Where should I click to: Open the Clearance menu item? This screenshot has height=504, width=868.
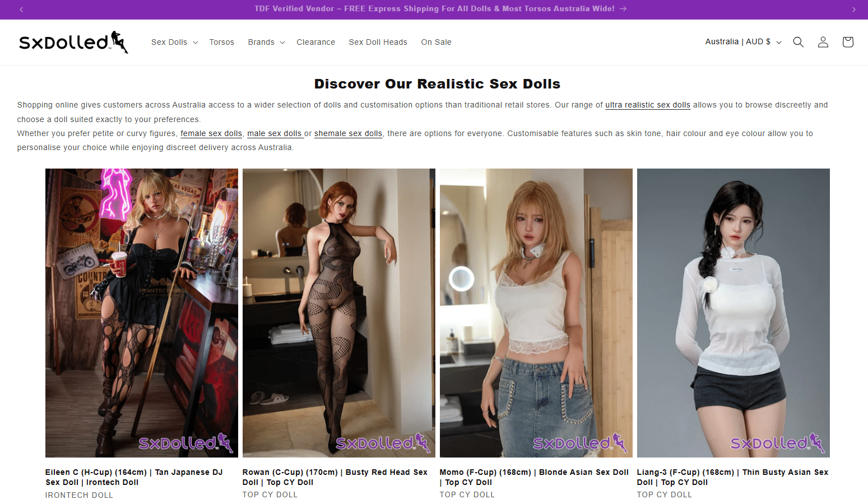click(316, 42)
